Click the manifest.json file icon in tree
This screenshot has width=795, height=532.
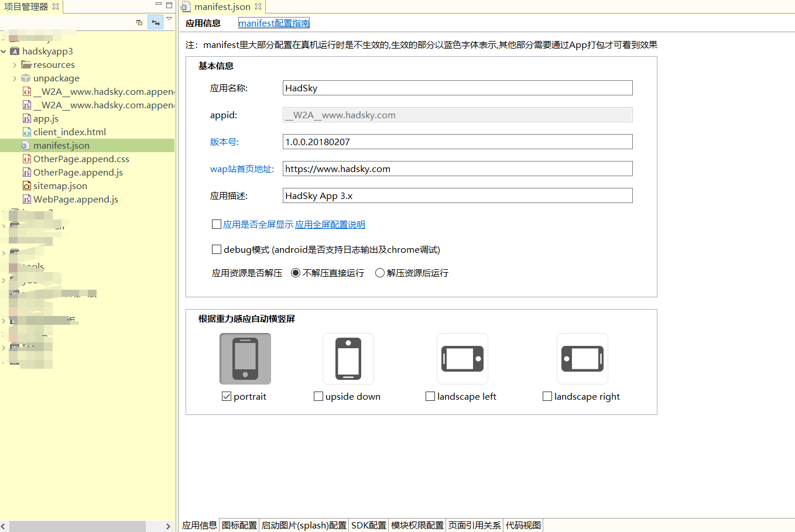[x=26, y=146]
